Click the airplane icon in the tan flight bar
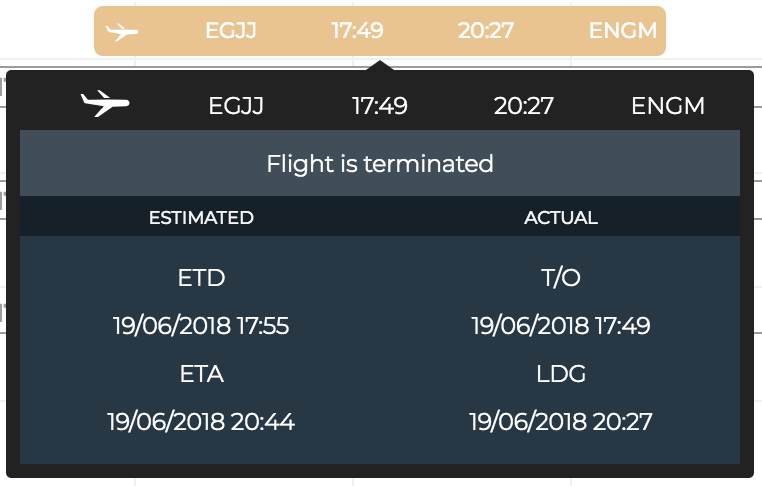The height and width of the screenshot is (486, 762). (x=121, y=31)
